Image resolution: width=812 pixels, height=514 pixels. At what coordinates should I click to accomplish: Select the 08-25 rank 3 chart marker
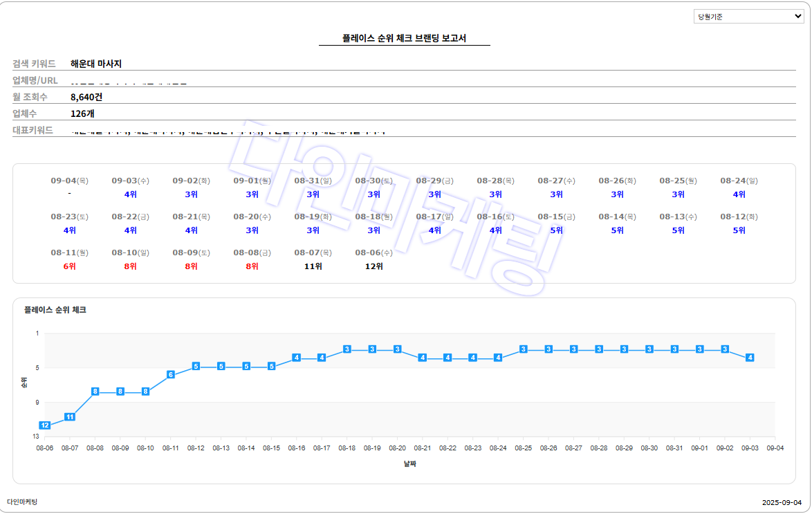(x=524, y=349)
